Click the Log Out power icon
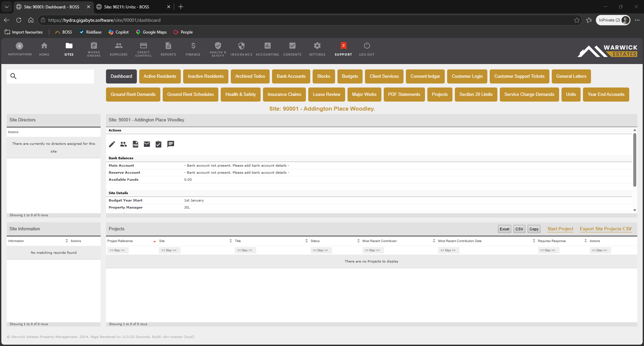This screenshot has width=644, height=346. (367, 45)
